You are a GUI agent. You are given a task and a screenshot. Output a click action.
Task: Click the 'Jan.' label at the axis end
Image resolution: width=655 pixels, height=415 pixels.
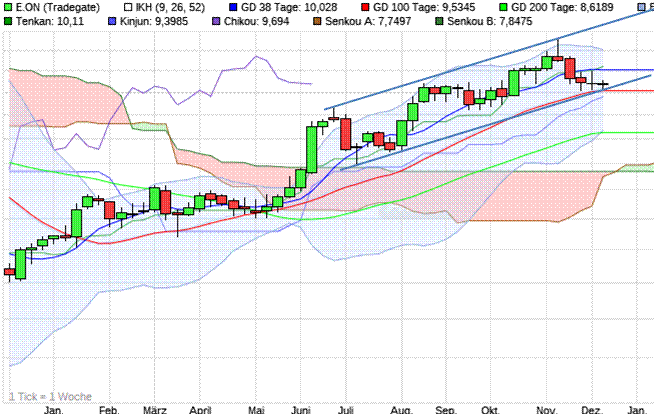(x=637, y=410)
